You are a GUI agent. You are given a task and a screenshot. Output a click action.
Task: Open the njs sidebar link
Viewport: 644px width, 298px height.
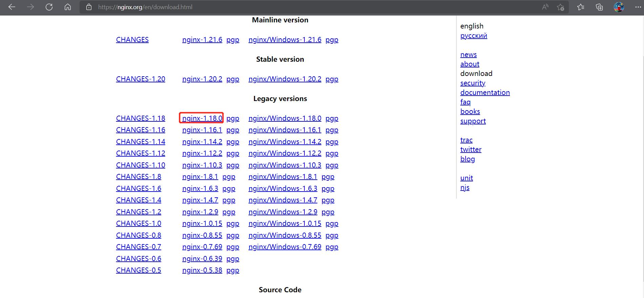(x=465, y=187)
